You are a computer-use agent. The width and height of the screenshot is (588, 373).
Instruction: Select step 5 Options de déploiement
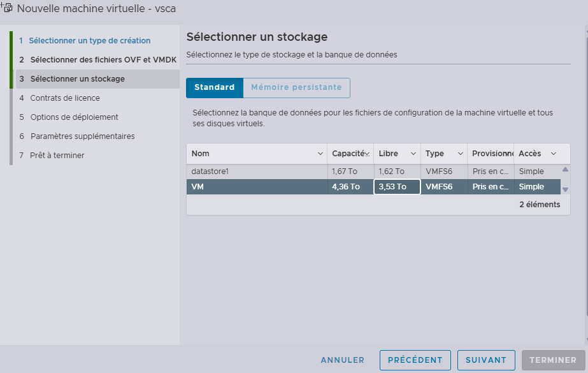[75, 117]
